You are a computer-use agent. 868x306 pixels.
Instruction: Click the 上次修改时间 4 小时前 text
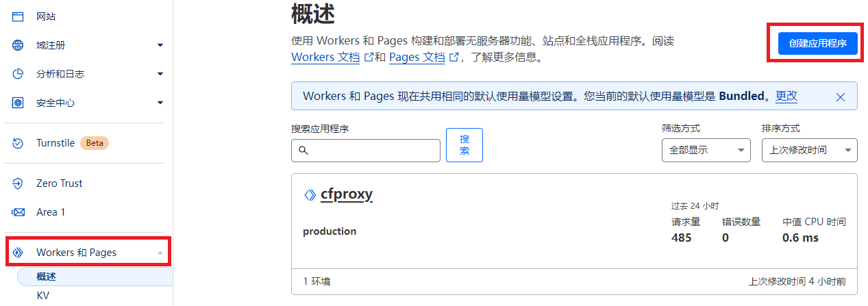[797, 281]
